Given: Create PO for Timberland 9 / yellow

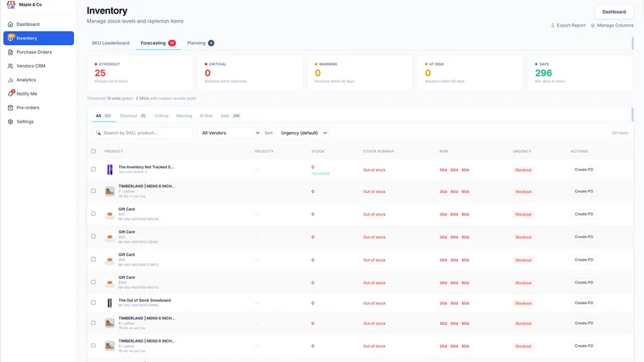Looking at the screenshot, I should tap(584, 346).
